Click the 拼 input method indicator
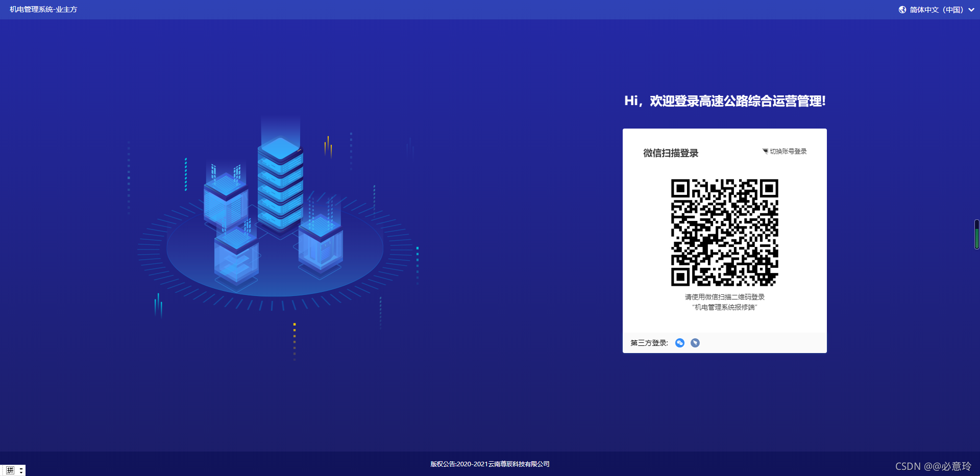This screenshot has height=476, width=980. [10, 470]
